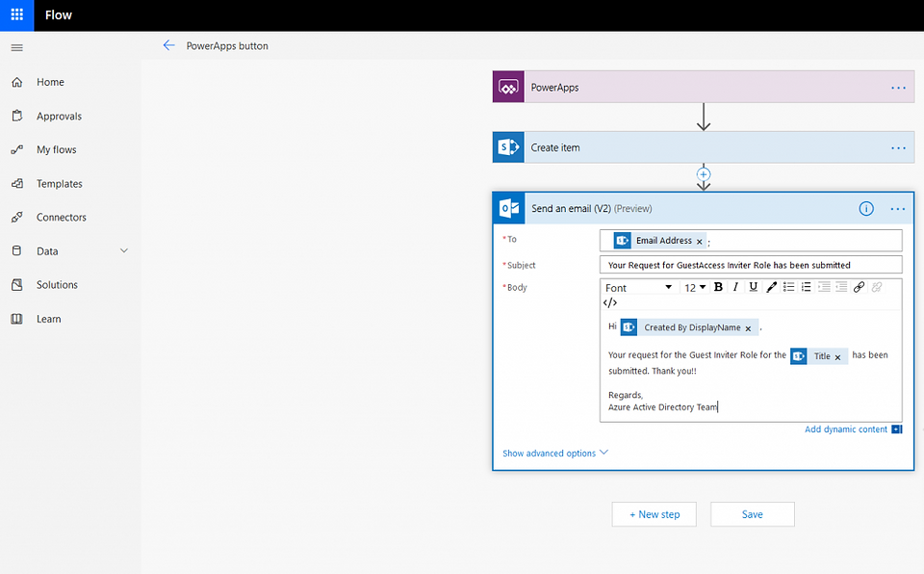Insert a hyperlink in the email body
The height and width of the screenshot is (574, 924).
pyautogui.click(x=859, y=287)
